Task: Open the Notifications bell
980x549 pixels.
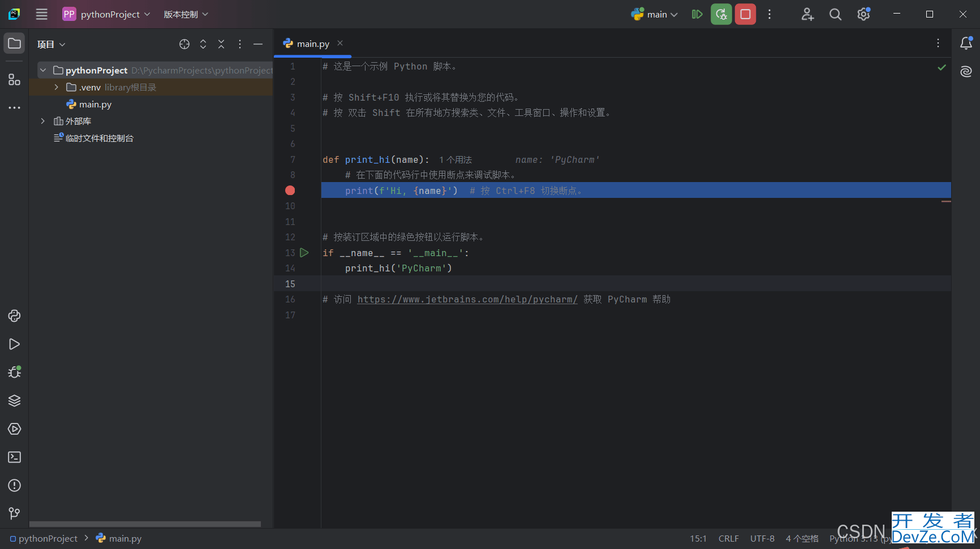Action: pyautogui.click(x=966, y=43)
